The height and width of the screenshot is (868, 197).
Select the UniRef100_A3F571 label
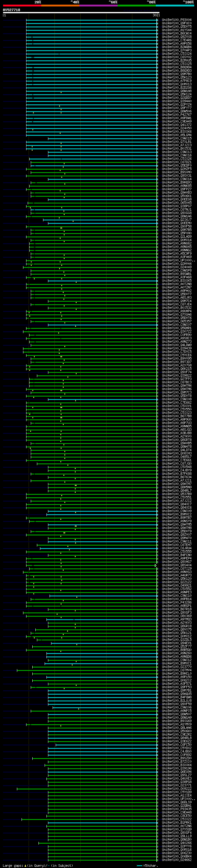(x=176, y=684)
